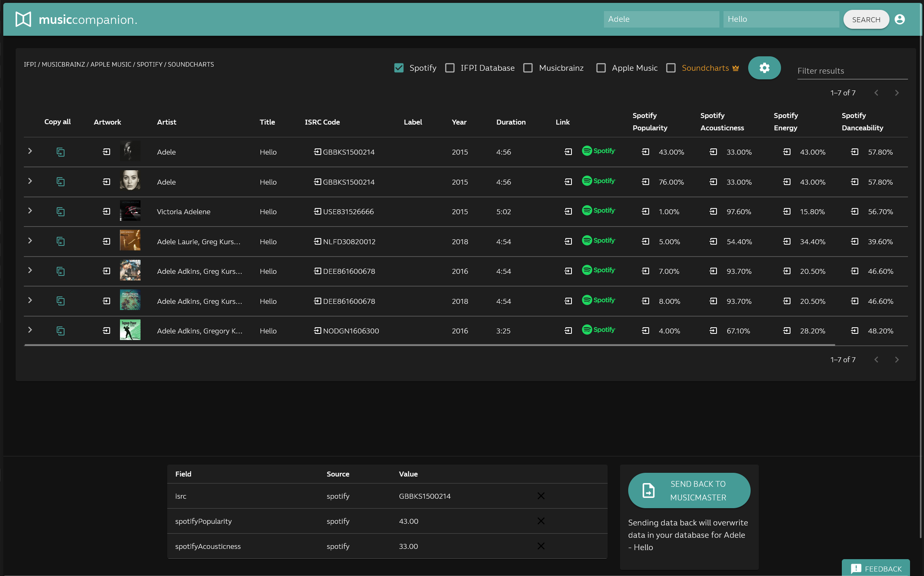
Task: Copy danceability value 48.20%
Action: point(855,331)
